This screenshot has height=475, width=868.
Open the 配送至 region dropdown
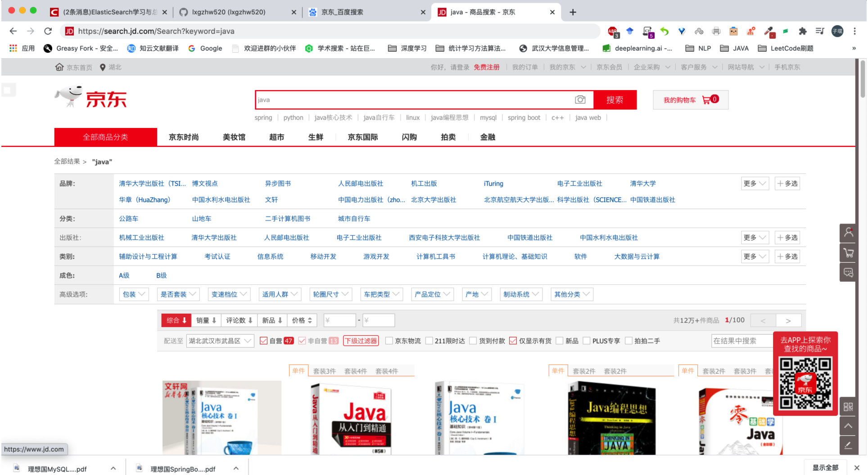[220, 341]
